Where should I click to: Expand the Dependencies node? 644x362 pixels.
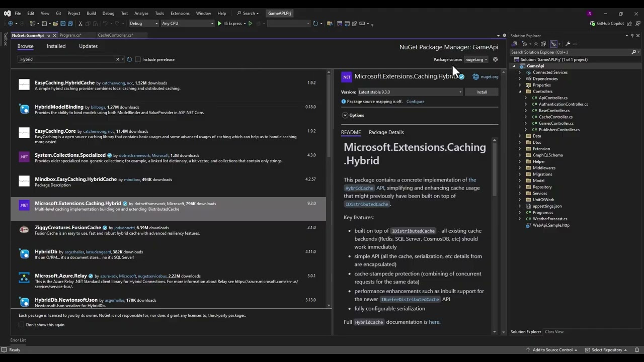[520, 79]
